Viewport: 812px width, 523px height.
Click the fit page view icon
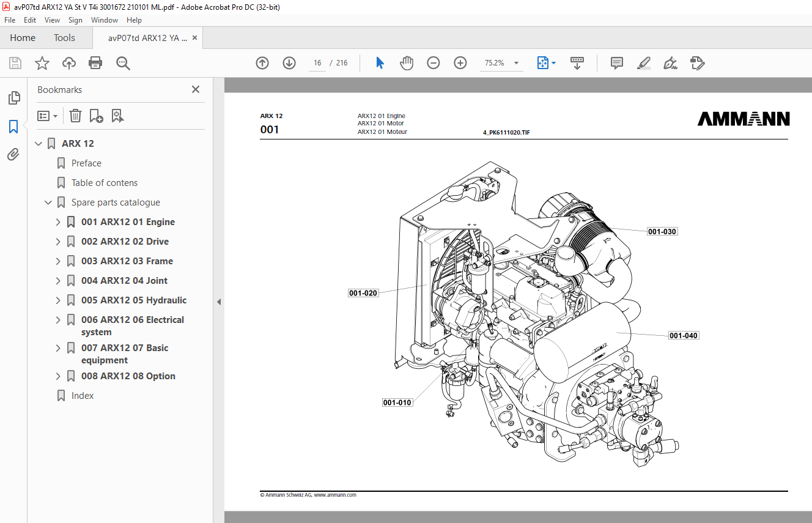coord(543,63)
